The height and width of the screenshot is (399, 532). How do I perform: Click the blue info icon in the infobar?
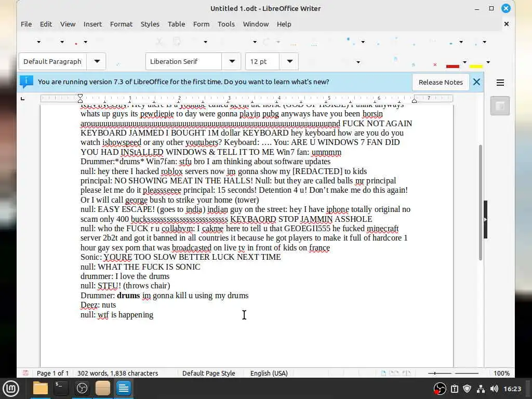coord(26,82)
